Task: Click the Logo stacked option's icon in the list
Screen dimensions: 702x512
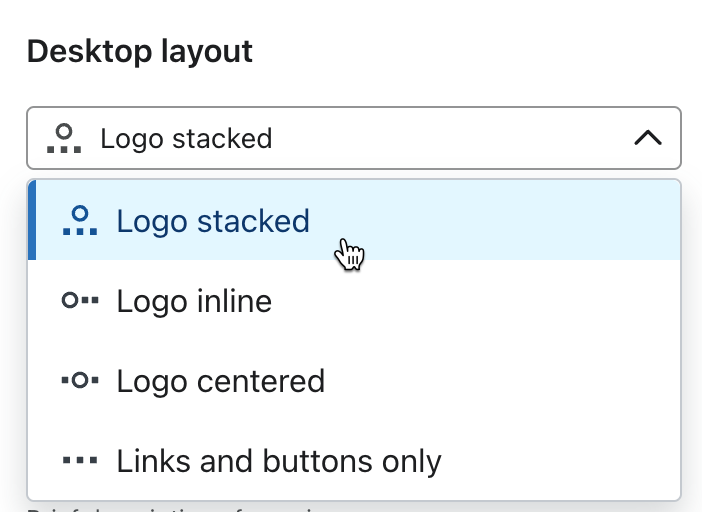Action: coord(80,220)
